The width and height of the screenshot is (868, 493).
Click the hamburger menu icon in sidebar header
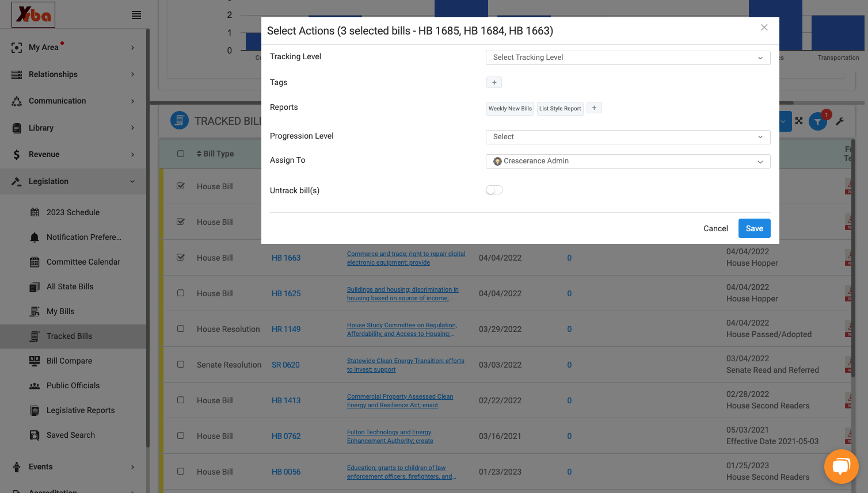click(136, 15)
